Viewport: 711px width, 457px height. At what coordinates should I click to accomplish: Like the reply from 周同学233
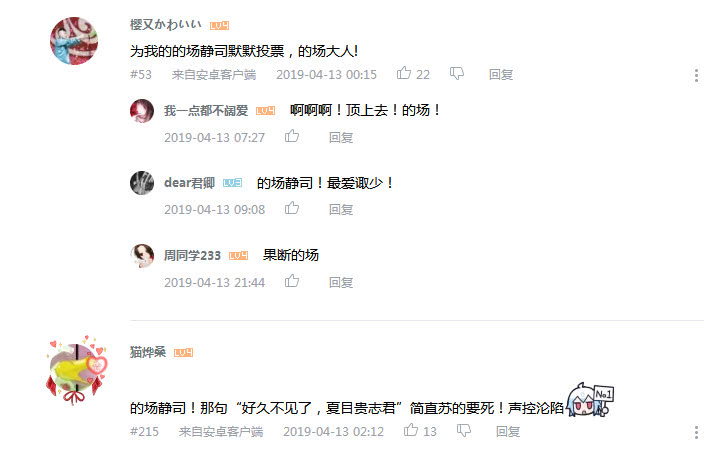[292, 281]
